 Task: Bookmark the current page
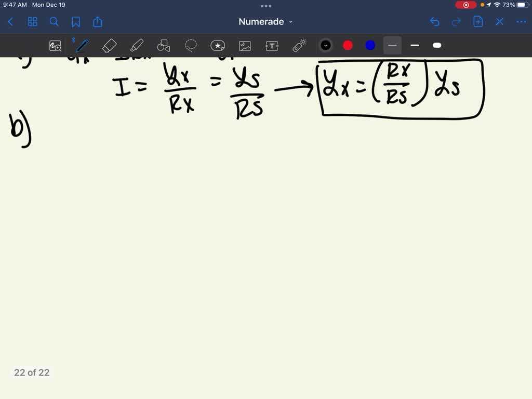point(76,22)
